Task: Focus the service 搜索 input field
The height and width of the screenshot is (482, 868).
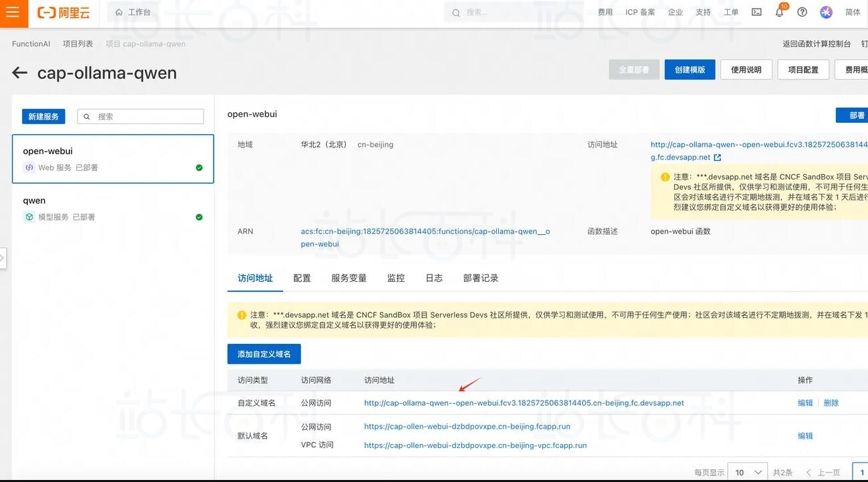Action: 140,116
